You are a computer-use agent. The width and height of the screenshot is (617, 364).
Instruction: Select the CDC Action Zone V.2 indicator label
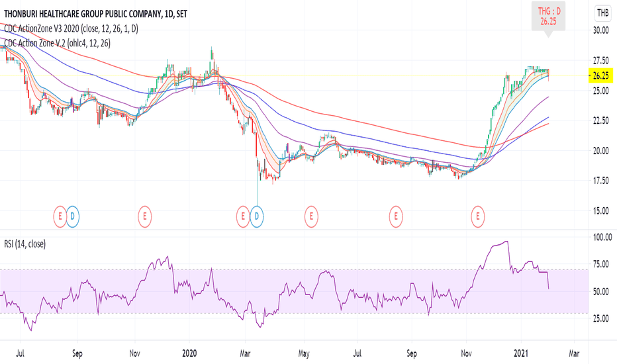pos(57,43)
